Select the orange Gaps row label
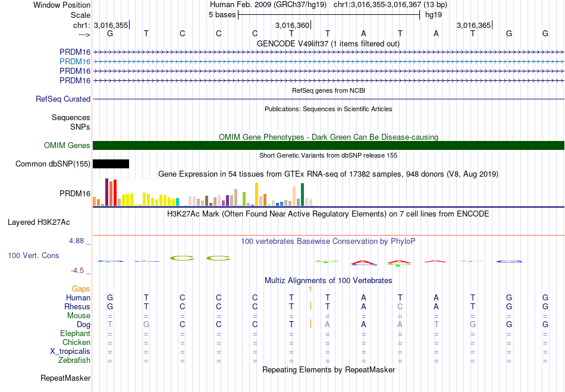 coord(81,288)
